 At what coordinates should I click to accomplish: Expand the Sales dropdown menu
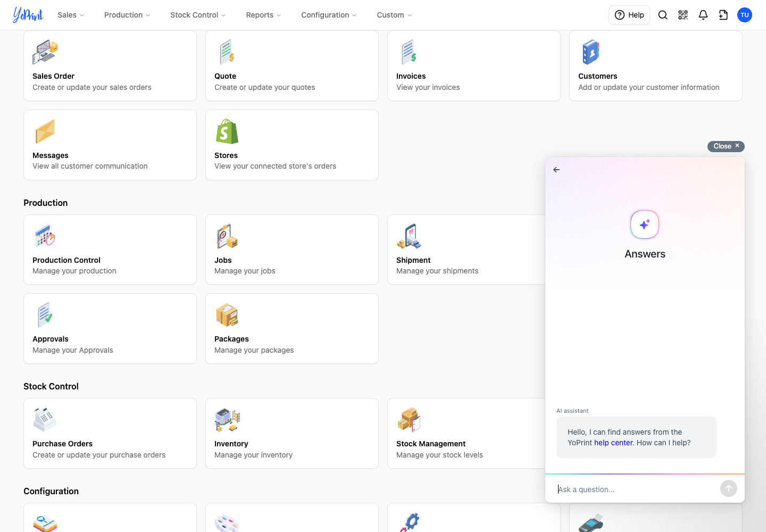click(x=71, y=15)
